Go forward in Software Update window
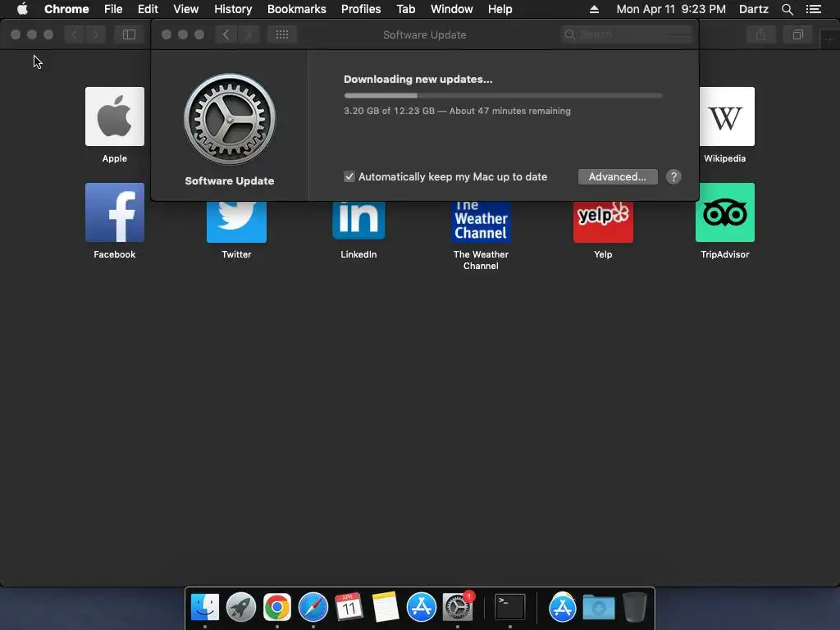This screenshot has width=840, height=630. (x=249, y=34)
